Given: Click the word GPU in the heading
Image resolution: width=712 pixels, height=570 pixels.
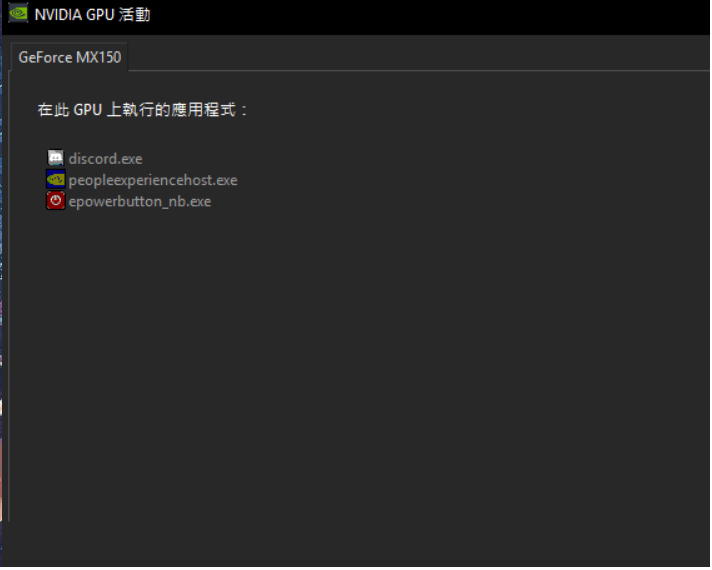Looking at the screenshot, I should (89, 110).
